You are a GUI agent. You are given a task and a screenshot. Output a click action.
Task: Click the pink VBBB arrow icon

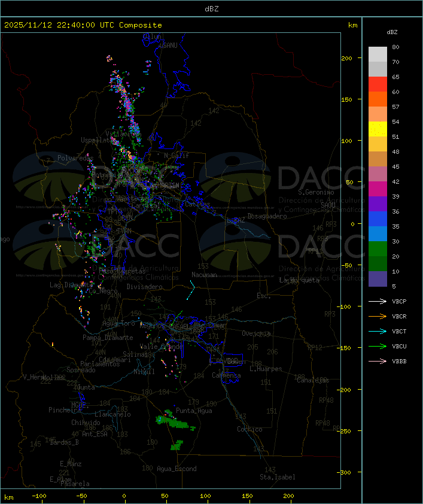pyautogui.click(x=378, y=362)
